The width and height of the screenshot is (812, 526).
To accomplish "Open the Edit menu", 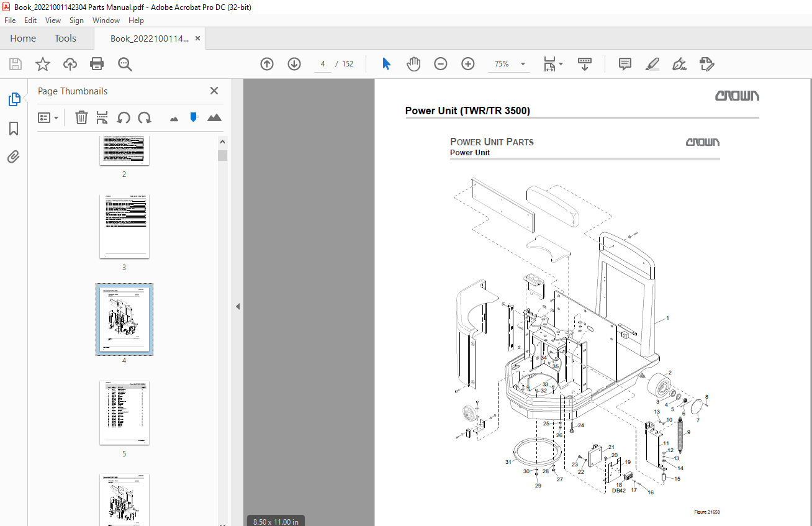I will coord(30,20).
